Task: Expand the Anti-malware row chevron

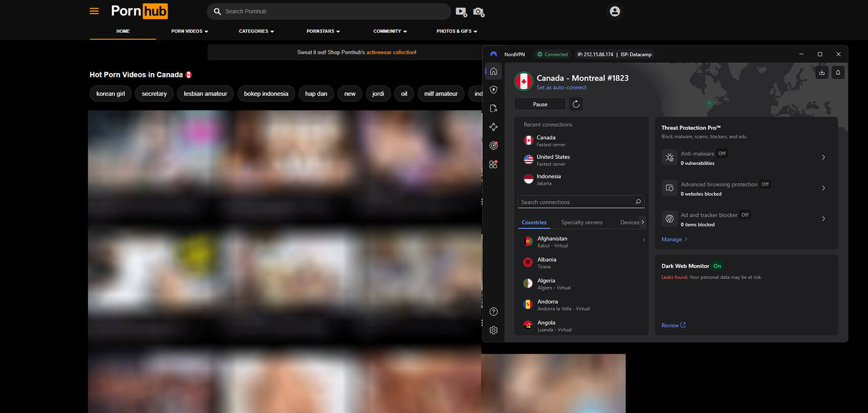Action: pos(823,157)
